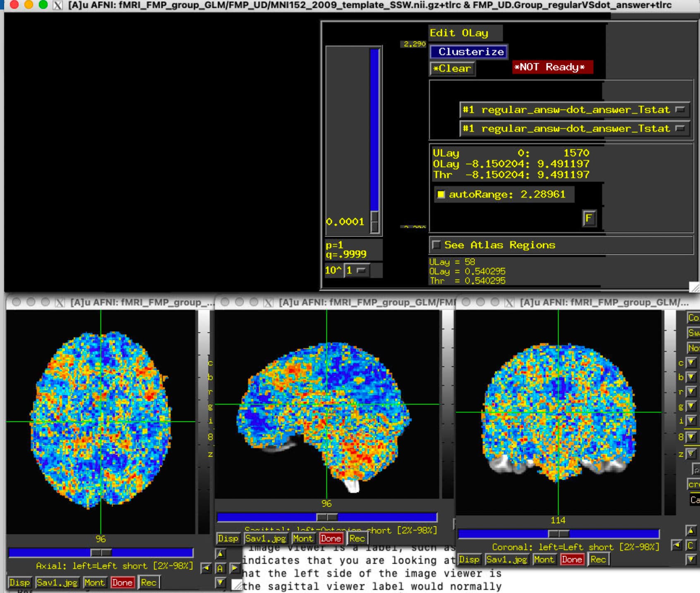Image resolution: width=700 pixels, height=593 pixels.
Task: Open the Disp menu in axial viewer
Action: (x=19, y=583)
